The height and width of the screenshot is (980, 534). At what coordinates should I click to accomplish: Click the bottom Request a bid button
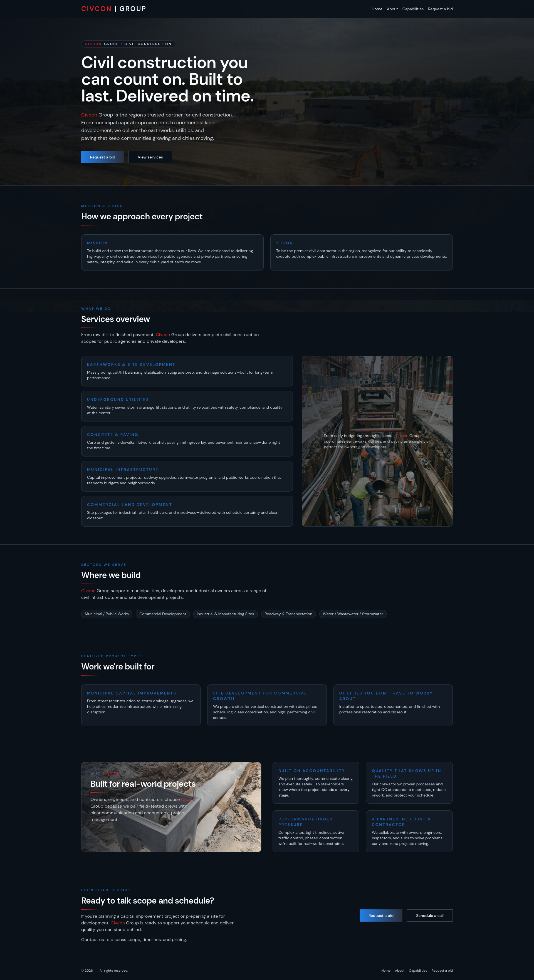click(x=381, y=915)
